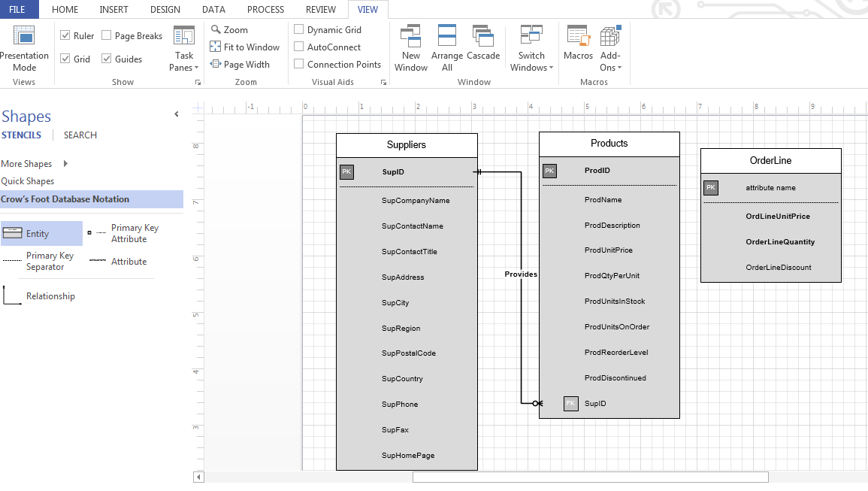Open the FILE tab
868x491 pixels.
pos(17,9)
